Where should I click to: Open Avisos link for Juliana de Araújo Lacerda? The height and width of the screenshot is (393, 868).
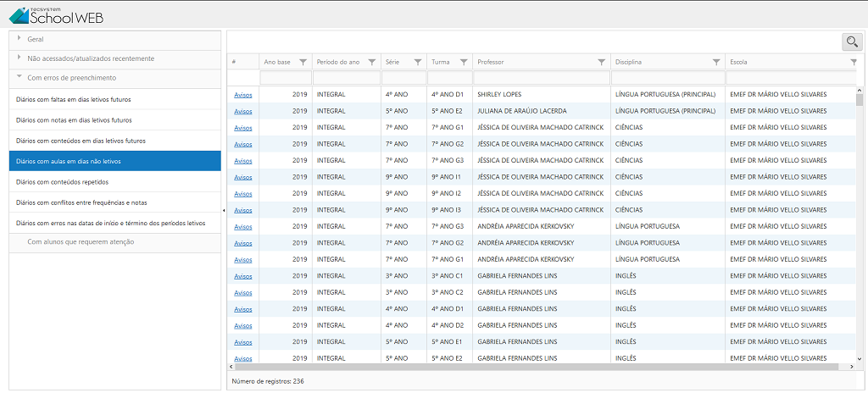point(243,111)
